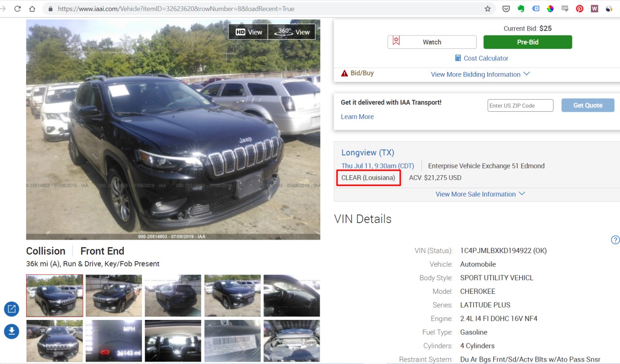Select the first front-view thumbnail
The width and height of the screenshot is (620, 364).
click(54, 296)
